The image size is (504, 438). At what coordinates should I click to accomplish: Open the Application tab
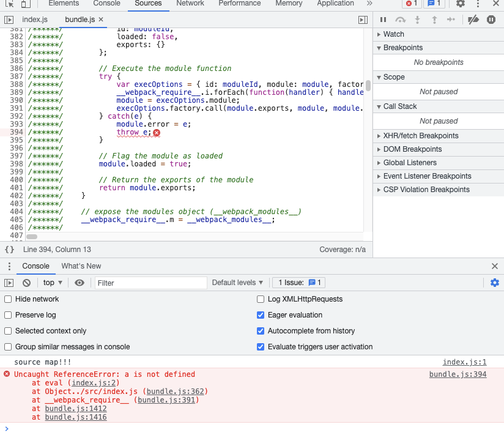(335, 4)
